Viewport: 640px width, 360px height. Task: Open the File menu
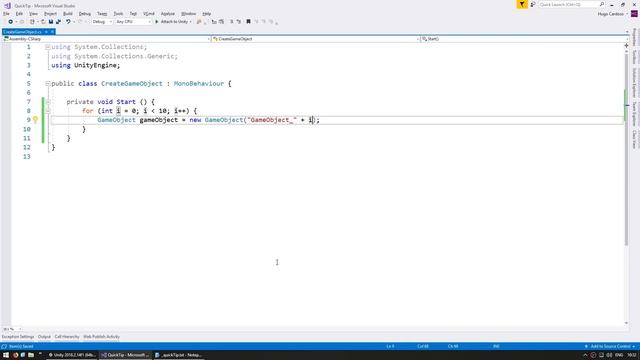(x=6, y=14)
